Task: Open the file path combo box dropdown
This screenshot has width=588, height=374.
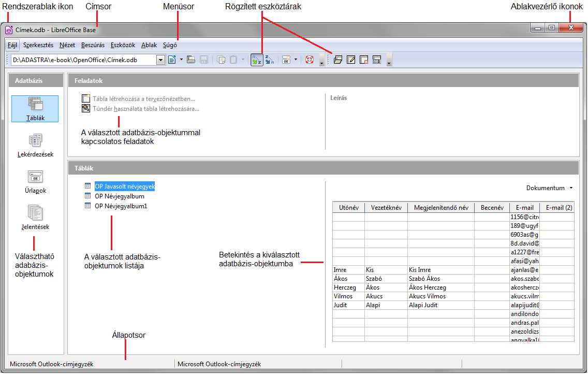Action: tap(160, 60)
